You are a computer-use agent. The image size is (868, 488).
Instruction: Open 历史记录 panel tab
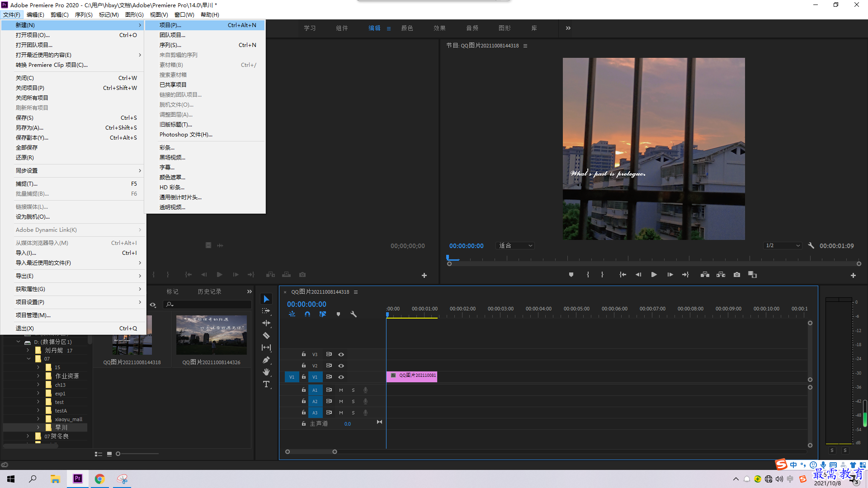(209, 292)
